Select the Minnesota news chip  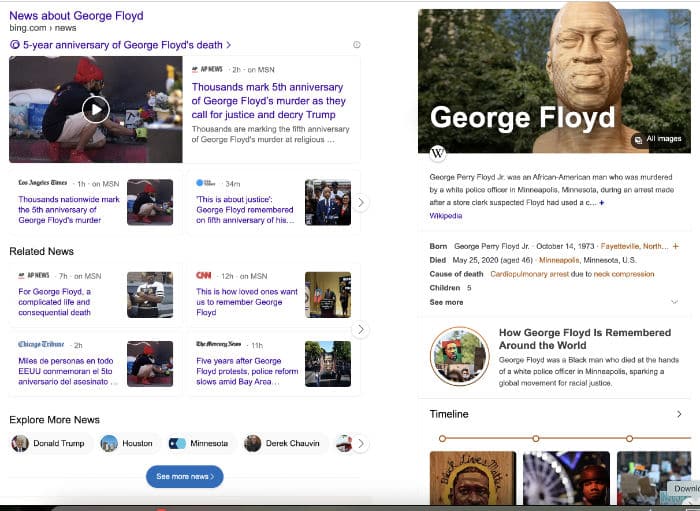click(x=200, y=444)
